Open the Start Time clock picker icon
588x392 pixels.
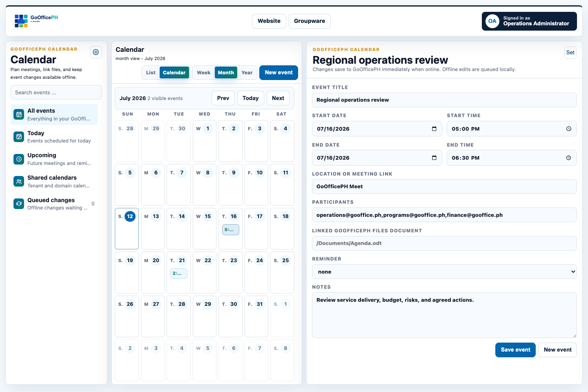tap(568, 129)
